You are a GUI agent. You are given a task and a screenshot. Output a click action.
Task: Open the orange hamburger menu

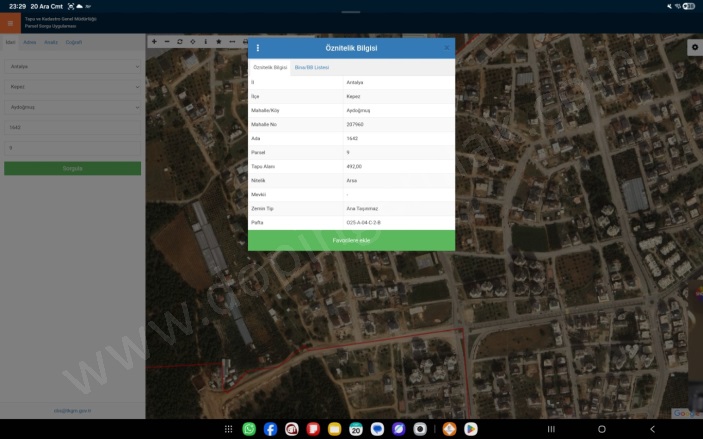pos(10,23)
